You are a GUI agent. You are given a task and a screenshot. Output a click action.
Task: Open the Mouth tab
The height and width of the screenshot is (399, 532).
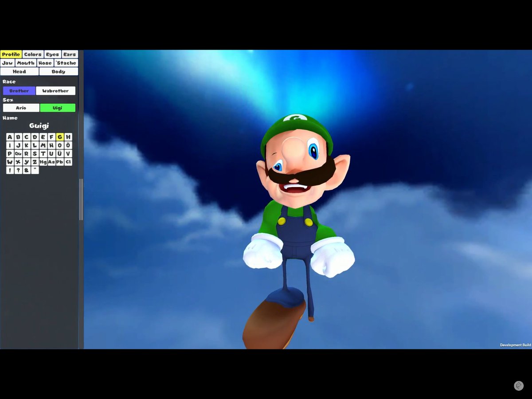pos(26,63)
